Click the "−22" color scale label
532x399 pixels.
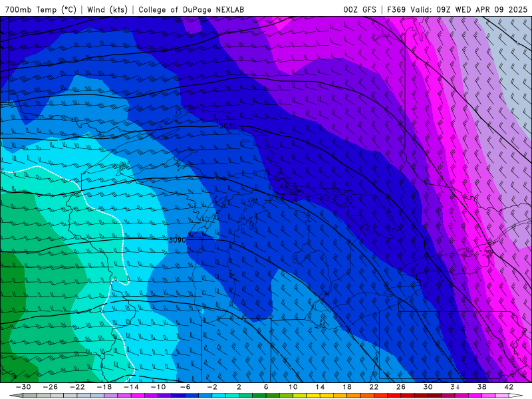pyautogui.click(x=77, y=387)
